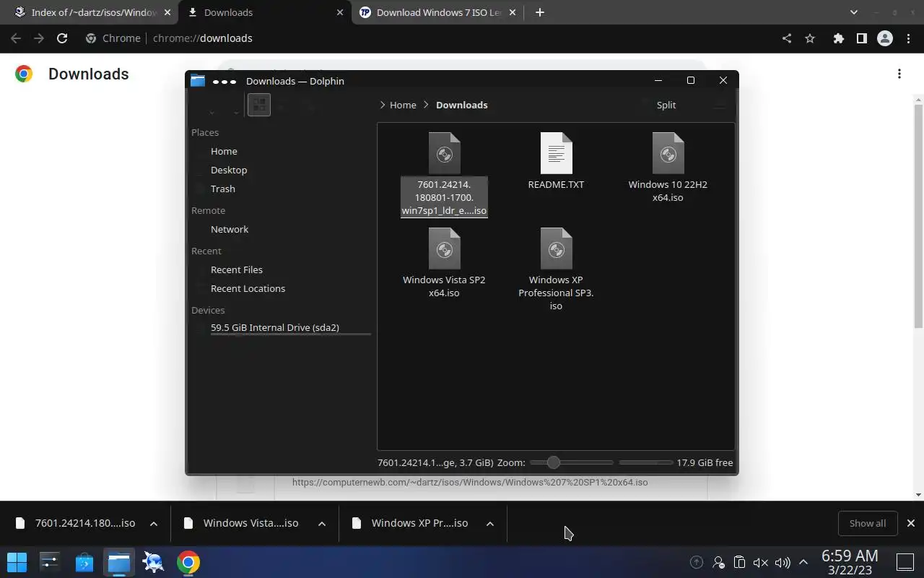Click the computernewb.com Windows 7 SP1 link
Viewport: 924px width, 578px height.
point(470,482)
